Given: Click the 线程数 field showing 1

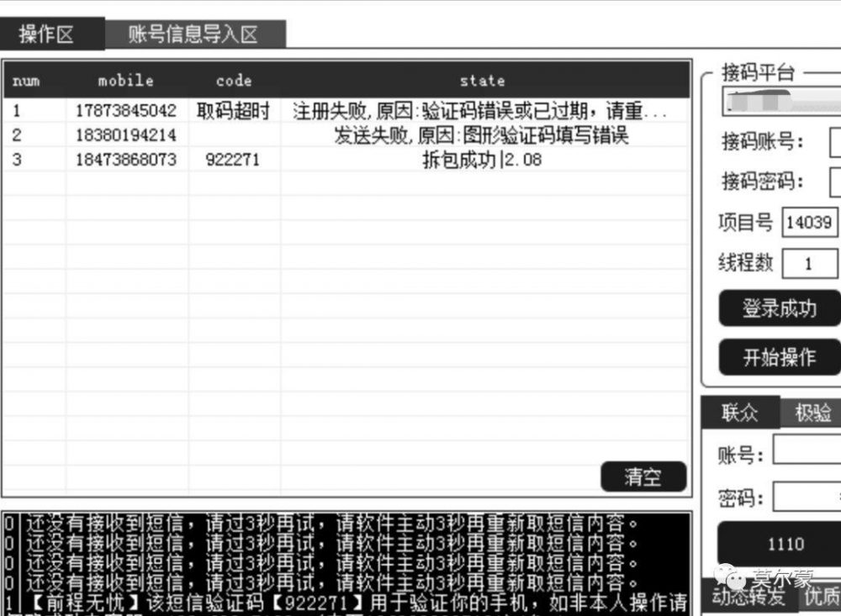Looking at the screenshot, I should pos(809,264).
